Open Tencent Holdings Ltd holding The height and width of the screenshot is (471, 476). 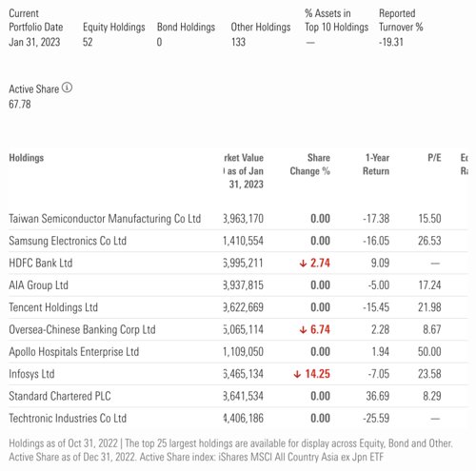click(53, 307)
